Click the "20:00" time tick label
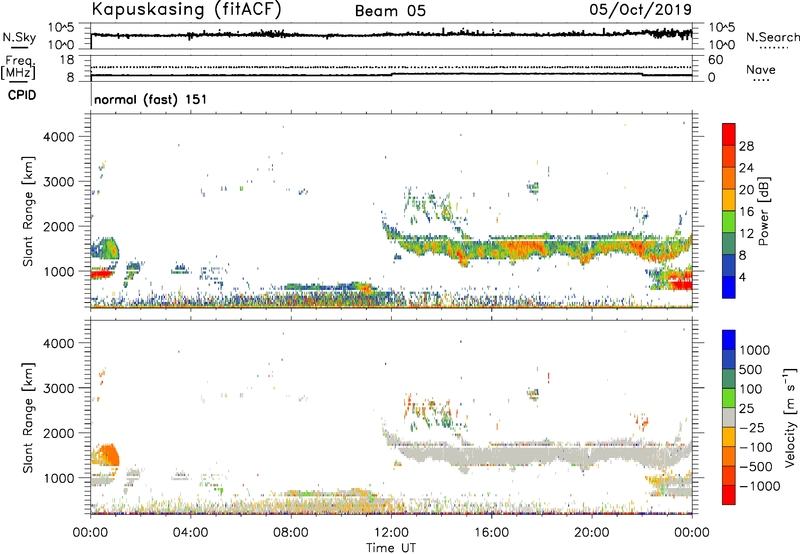The image size is (800, 554). 591,533
